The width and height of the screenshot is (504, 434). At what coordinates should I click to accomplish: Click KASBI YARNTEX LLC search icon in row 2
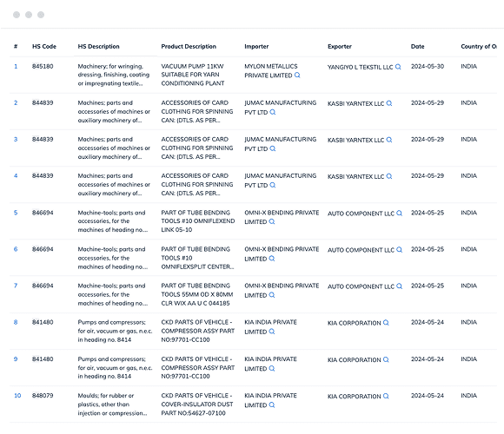(x=389, y=103)
